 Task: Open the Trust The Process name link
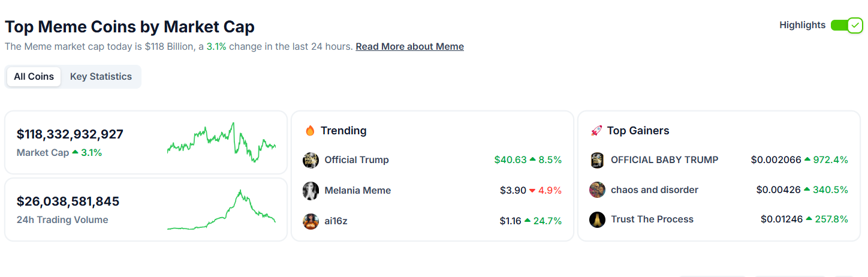(652, 219)
